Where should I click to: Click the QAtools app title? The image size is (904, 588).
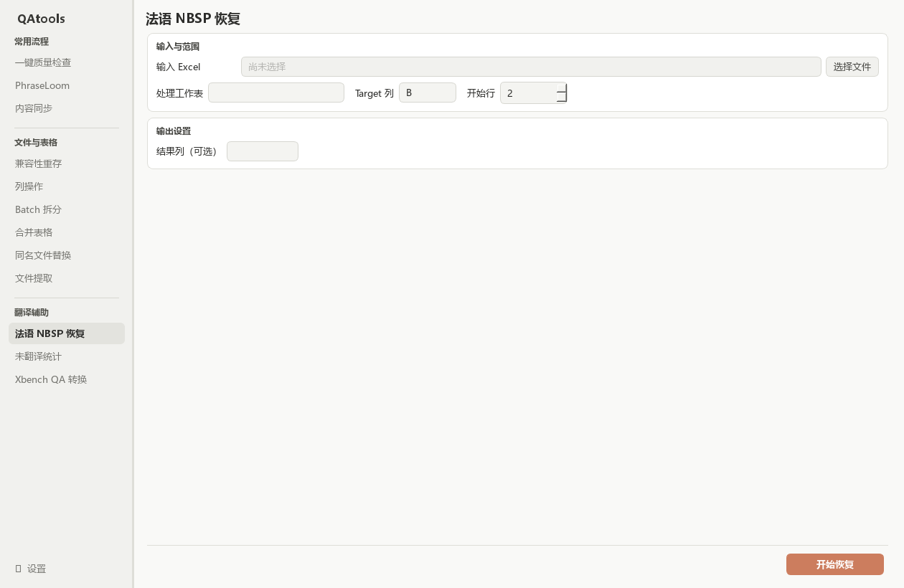(41, 19)
